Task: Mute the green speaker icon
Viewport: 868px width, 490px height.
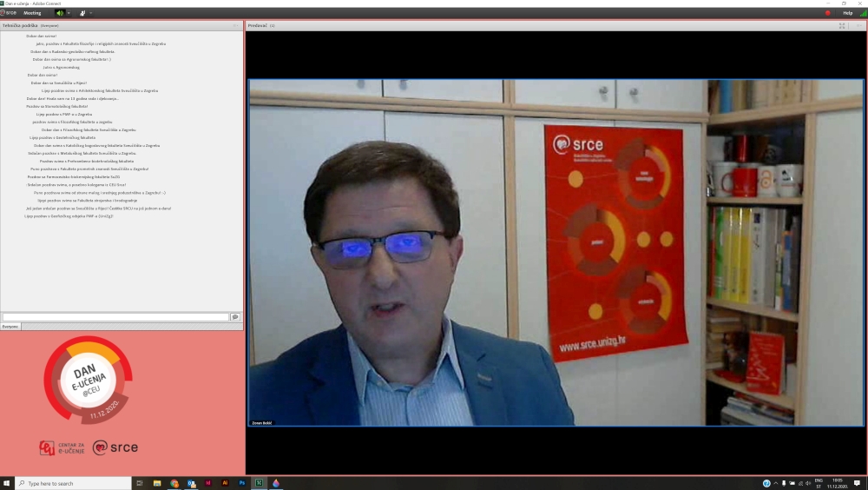Action: click(60, 13)
